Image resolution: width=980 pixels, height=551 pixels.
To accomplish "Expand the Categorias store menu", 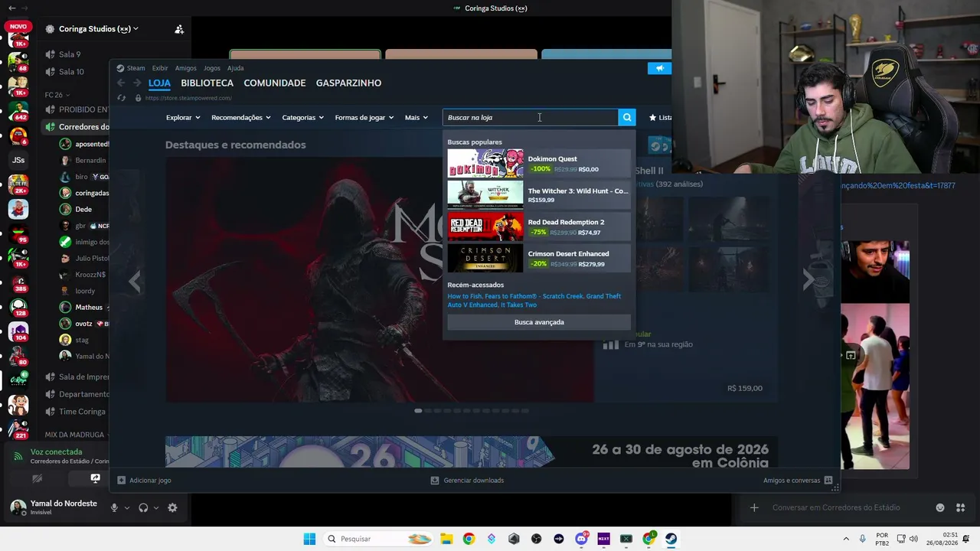I will [x=302, y=117].
